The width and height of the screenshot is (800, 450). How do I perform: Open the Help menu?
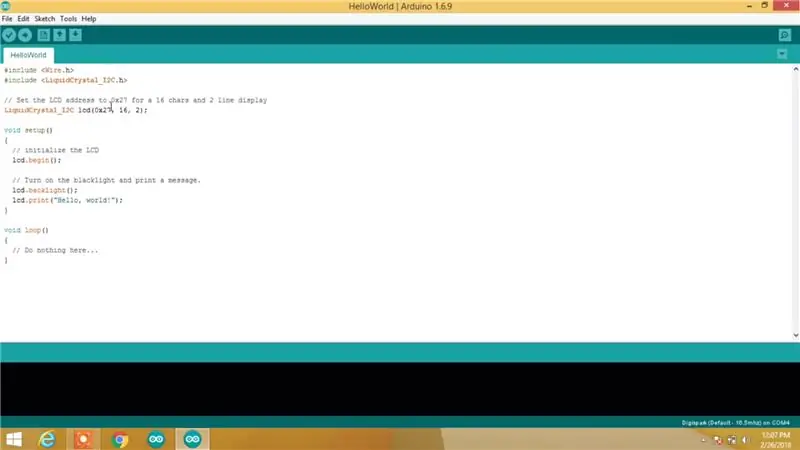coord(89,19)
